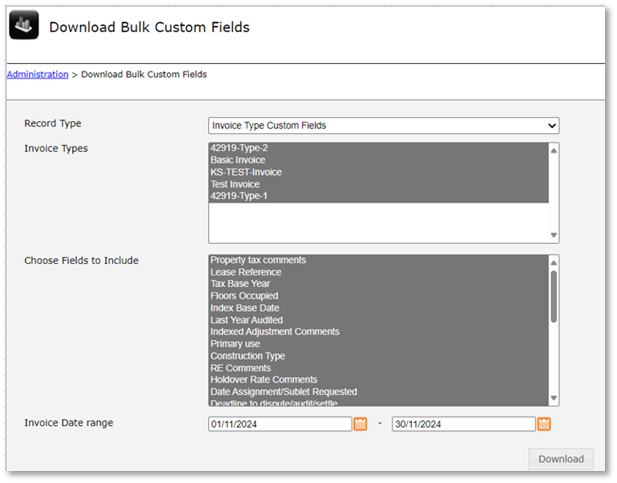This screenshot has width=617, height=483.
Task: Select Holdover Rate Comments field
Action: pos(379,380)
